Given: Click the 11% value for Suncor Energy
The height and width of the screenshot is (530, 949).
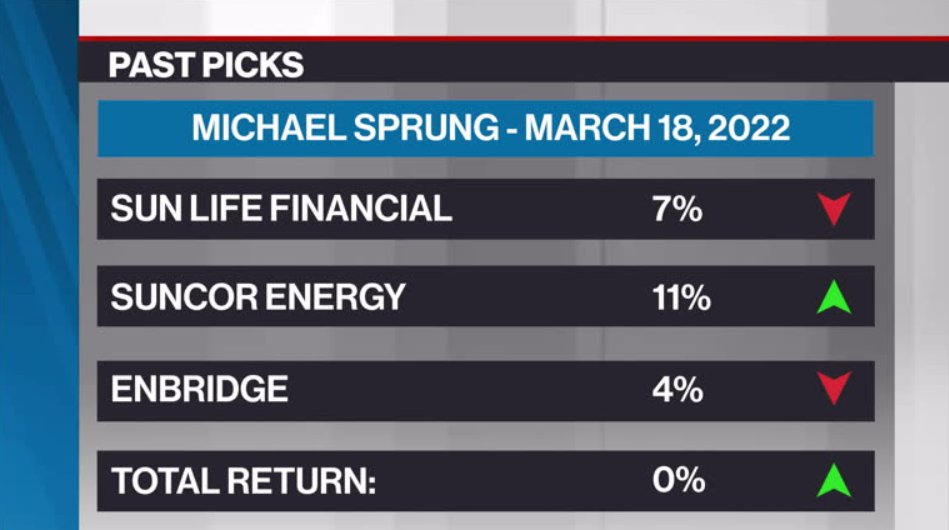Looking at the screenshot, I should 681,298.
